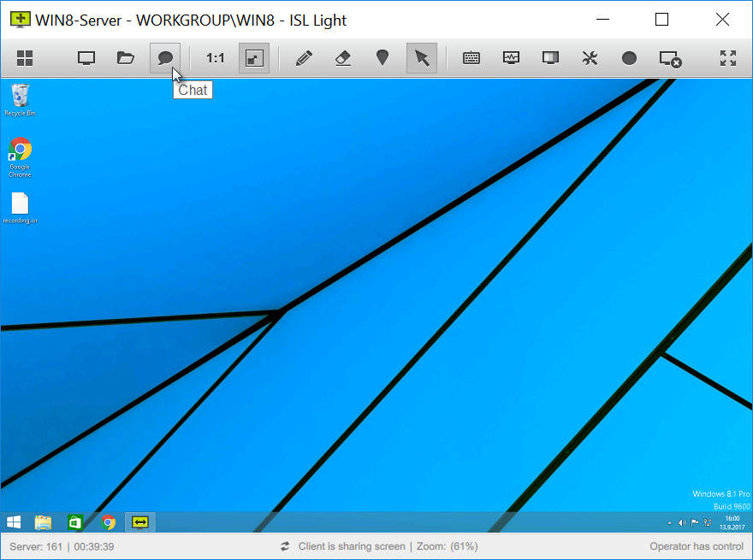This screenshot has height=560, width=753.
Task: Stop screen sharing with monitor-x icon
Action: [670, 59]
